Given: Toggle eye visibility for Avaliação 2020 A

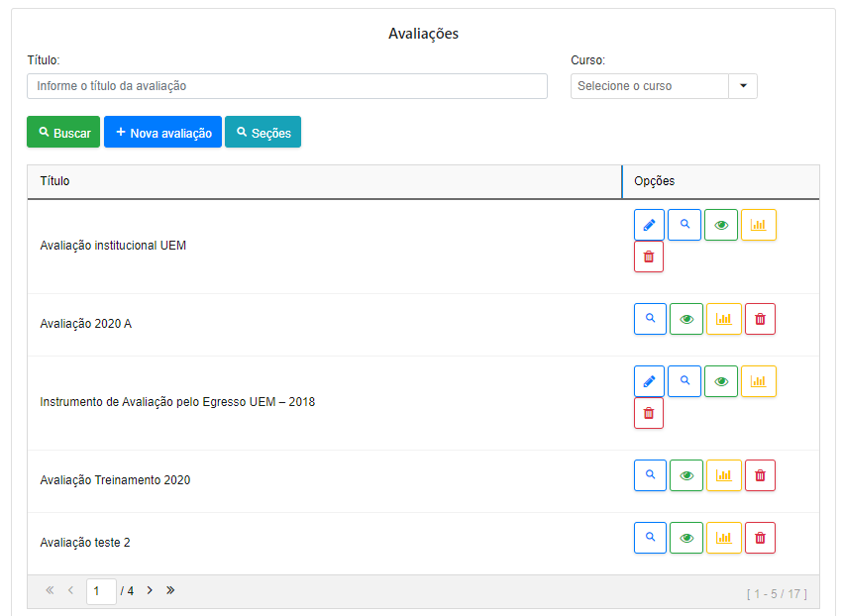Looking at the screenshot, I should 686,319.
